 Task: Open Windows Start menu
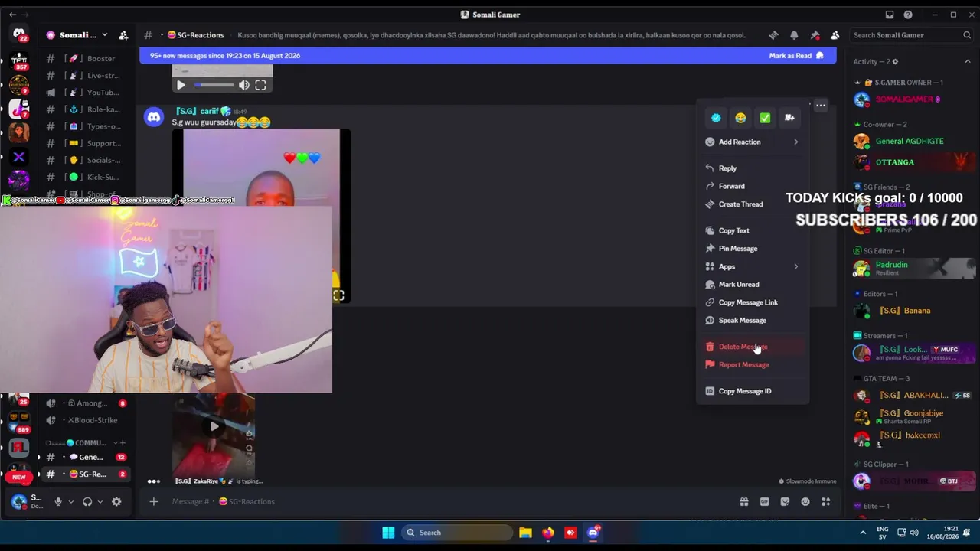coord(388,533)
